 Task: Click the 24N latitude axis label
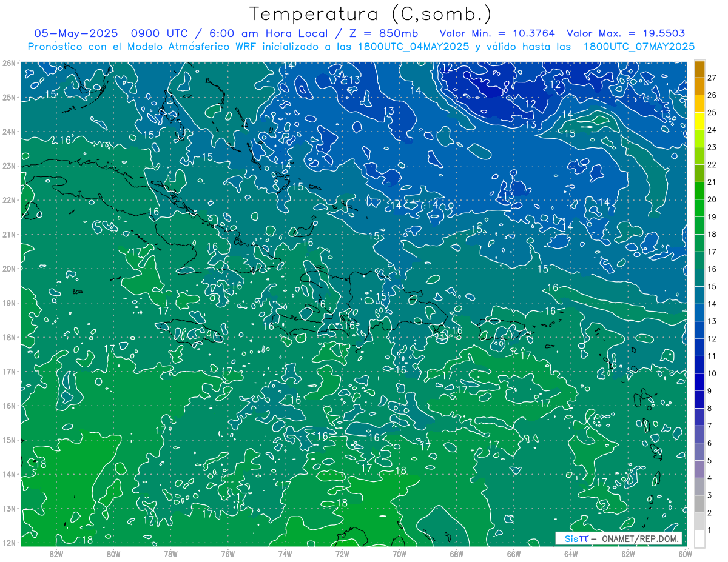coord(9,132)
